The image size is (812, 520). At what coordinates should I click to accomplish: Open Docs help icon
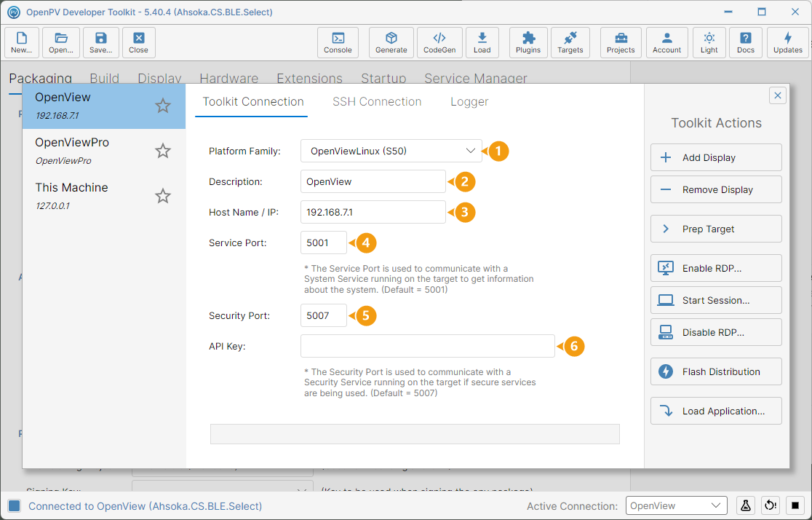(746, 42)
